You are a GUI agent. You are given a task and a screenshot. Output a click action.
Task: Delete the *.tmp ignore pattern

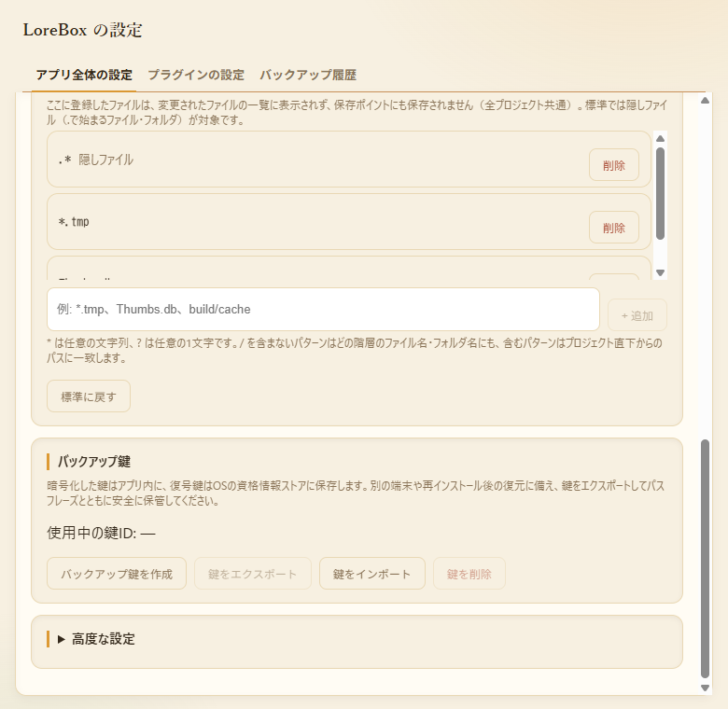click(614, 228)
